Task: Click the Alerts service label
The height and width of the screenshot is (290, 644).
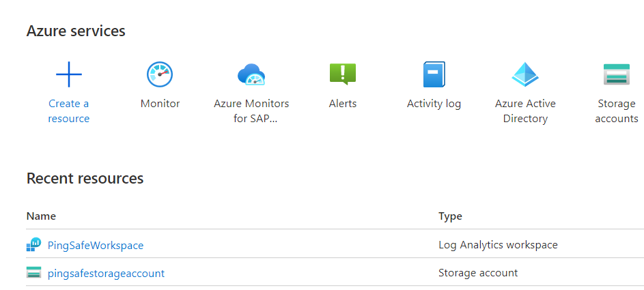Action: click(343, 104)
